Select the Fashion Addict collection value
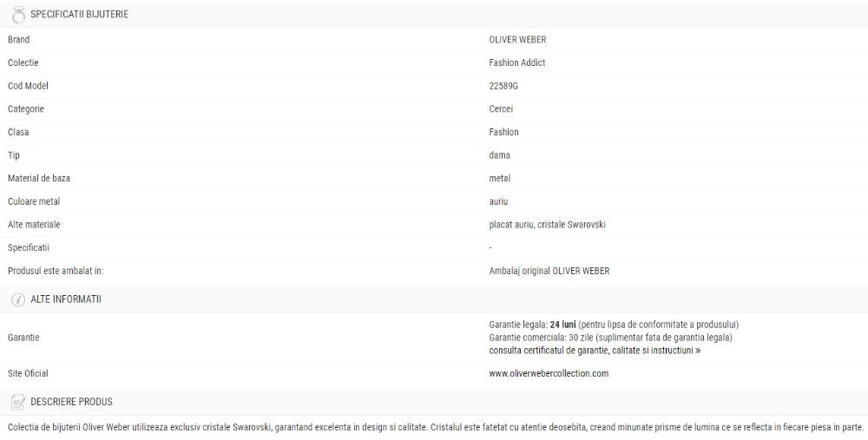The width and height of the screenshot is (868, 440). tap(517, 62)
